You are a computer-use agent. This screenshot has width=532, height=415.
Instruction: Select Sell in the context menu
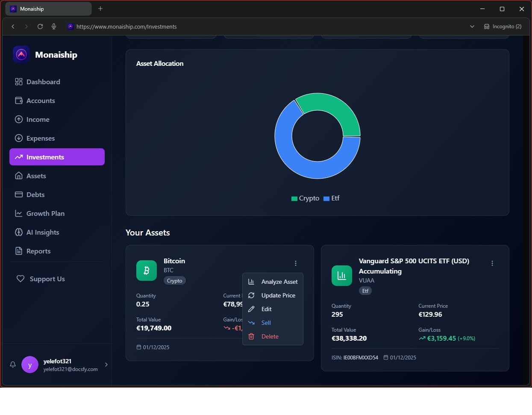pyautogui.click(x=273, y=323)
